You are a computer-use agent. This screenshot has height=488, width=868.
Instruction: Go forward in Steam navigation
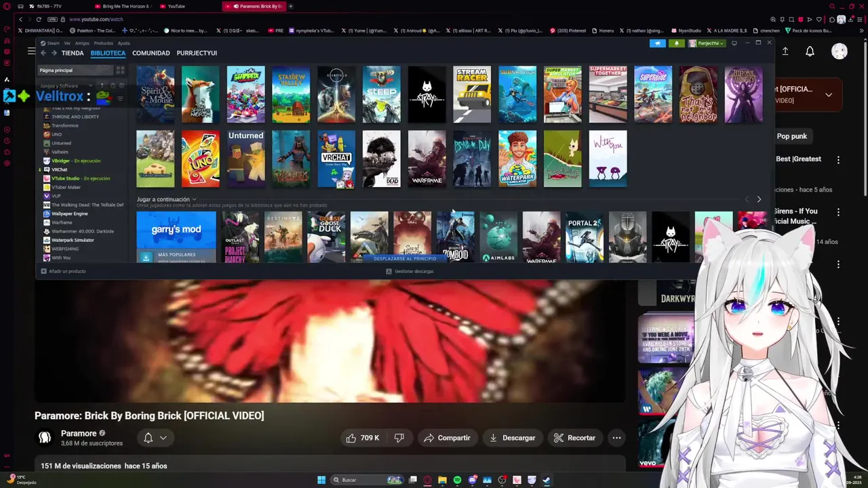pos(54,53)
